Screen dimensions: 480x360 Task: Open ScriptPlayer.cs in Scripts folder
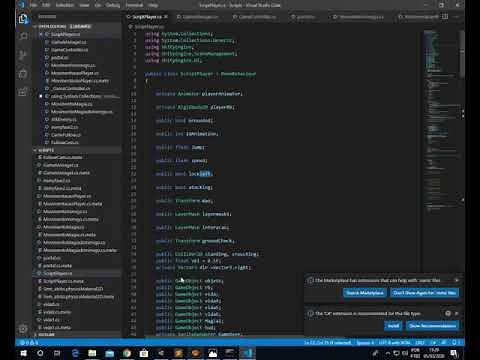pyautogui.click(x=57, y=274)
